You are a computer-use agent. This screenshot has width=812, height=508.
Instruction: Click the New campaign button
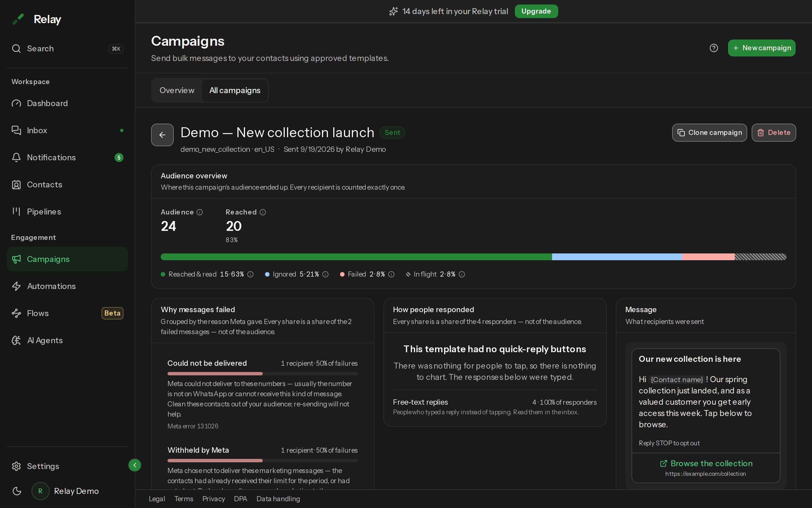click(761, 48)
